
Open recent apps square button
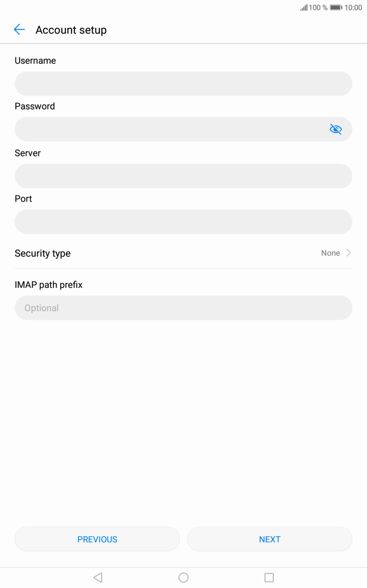269,577
